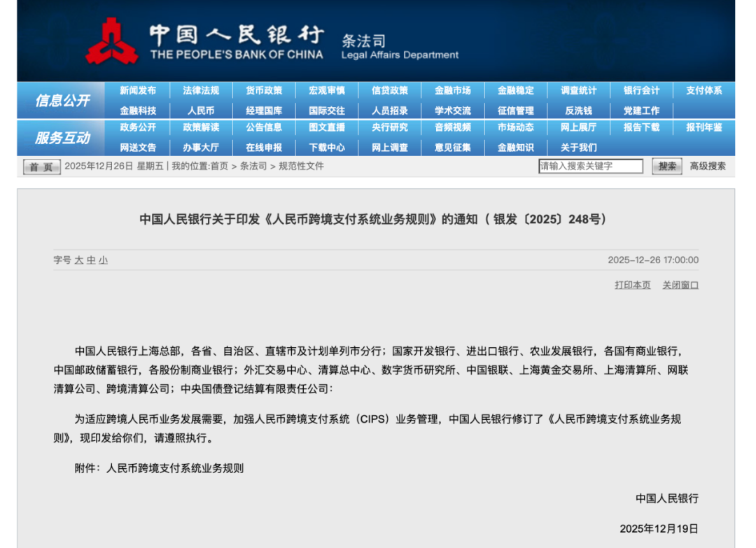Open 反洗钱 section
Screen dimensions: 756x548
click(x=579, y=111)
